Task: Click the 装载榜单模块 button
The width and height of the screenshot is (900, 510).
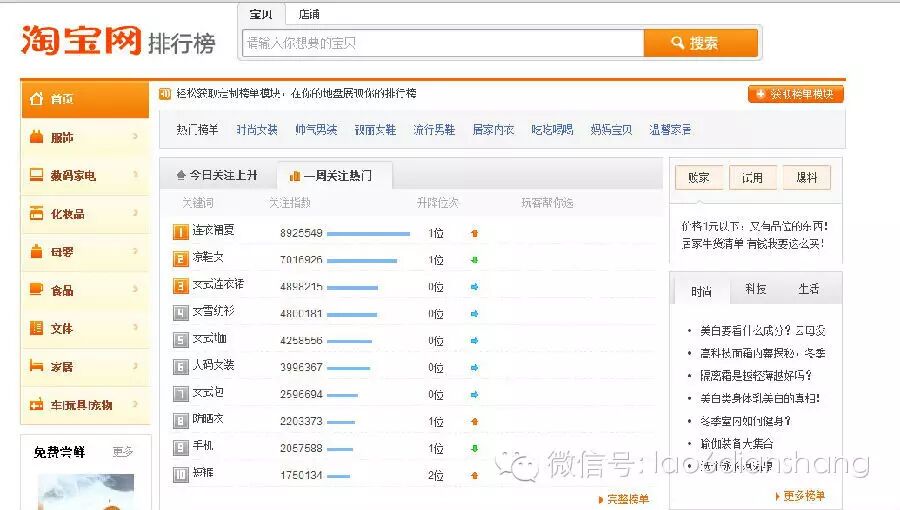Action: pos(796,94)
